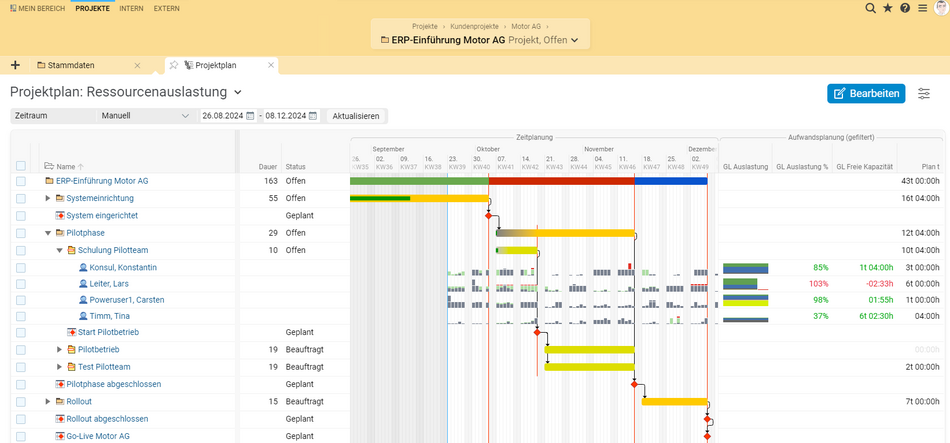Open calendar picker for start date 26.08.2024
950x443 pixels.
click(x=250, y=116)
